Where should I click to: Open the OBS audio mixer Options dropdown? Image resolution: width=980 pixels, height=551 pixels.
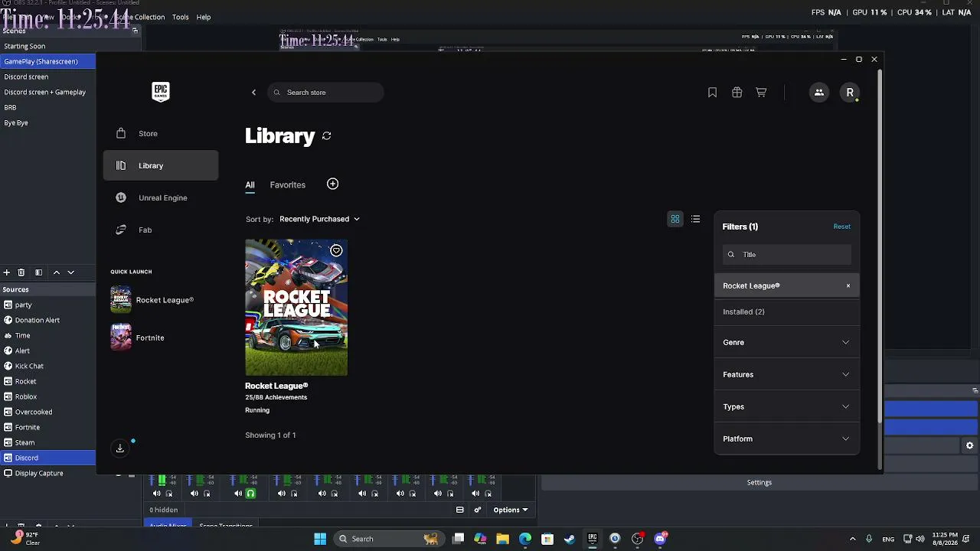pyautogui.click(x=510, y=510)
